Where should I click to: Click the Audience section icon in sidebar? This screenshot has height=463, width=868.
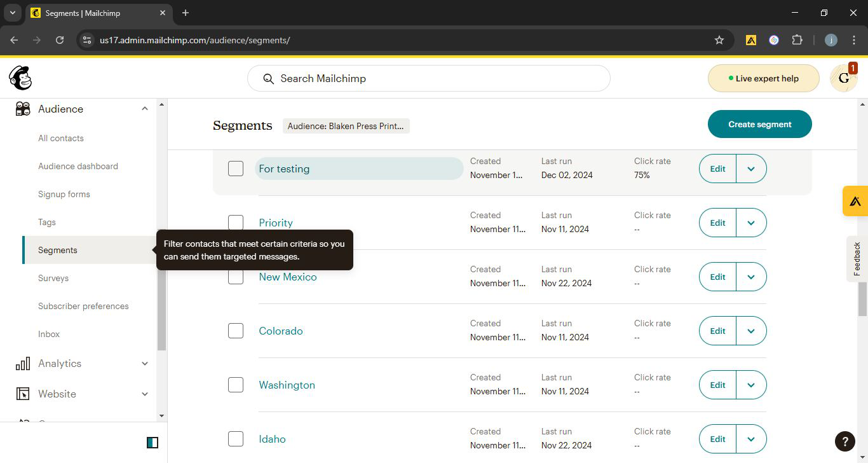23,109
